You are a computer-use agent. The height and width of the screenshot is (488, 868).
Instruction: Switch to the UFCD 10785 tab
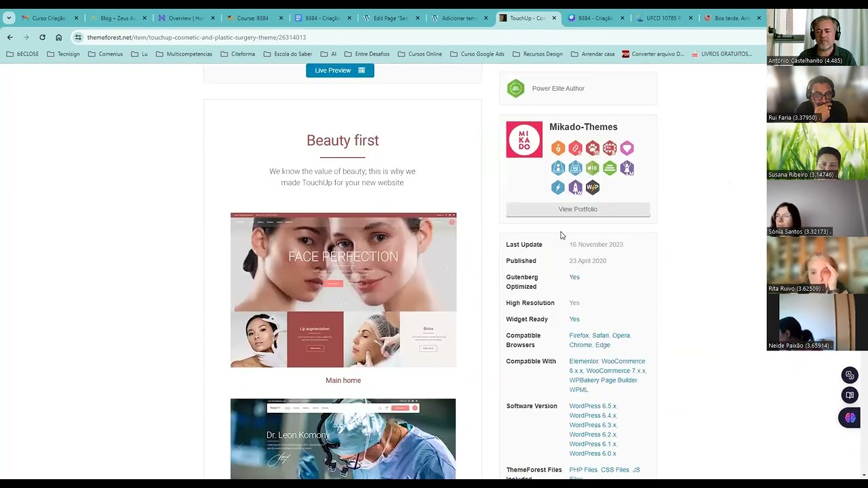point(663,18)
